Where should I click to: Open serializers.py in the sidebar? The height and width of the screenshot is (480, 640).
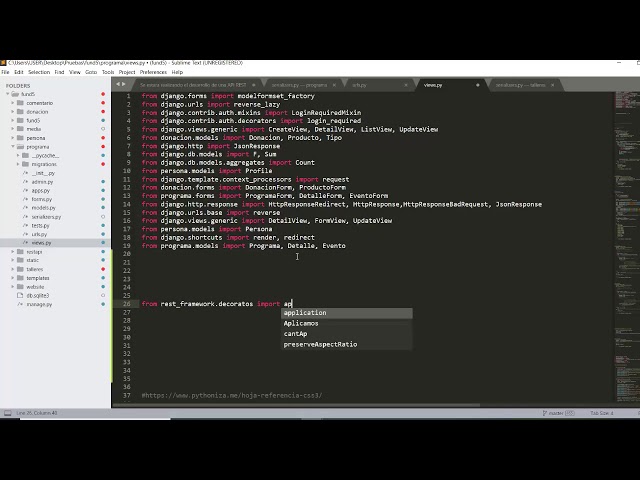coord(46,217)
